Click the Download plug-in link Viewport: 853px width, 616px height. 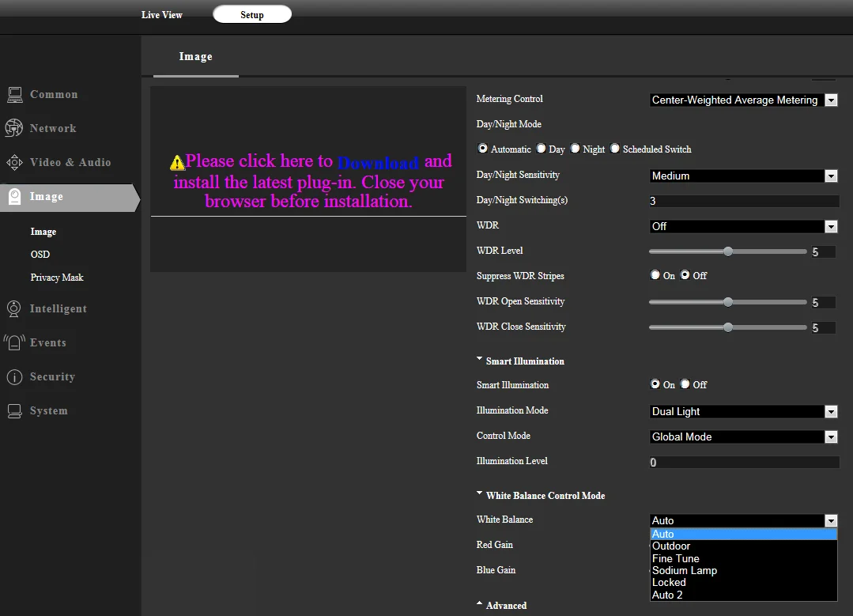[378, 162]
